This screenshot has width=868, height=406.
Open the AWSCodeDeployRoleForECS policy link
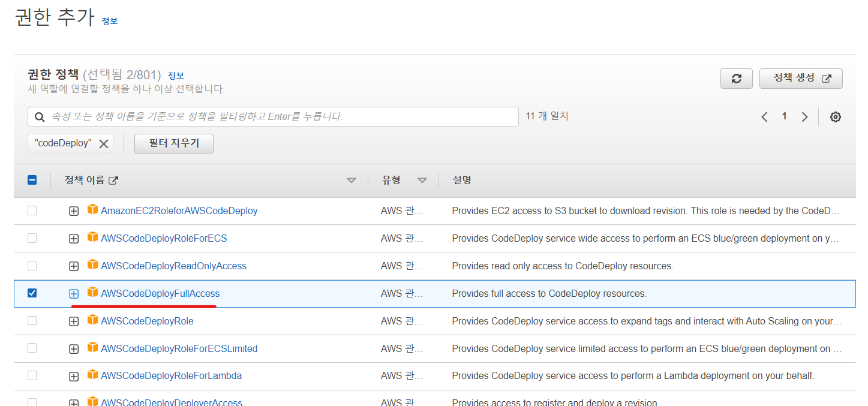[x=164, y=238]
